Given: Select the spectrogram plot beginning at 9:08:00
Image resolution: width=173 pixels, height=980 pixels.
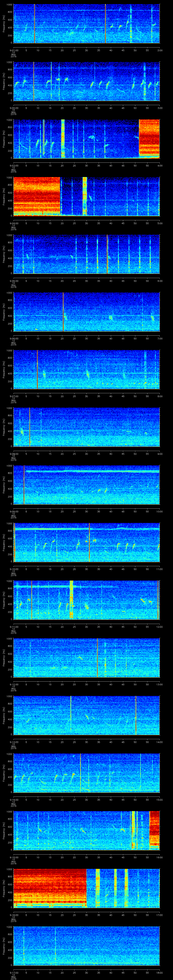Looking at the screenshot, I should tap(87, 427).
